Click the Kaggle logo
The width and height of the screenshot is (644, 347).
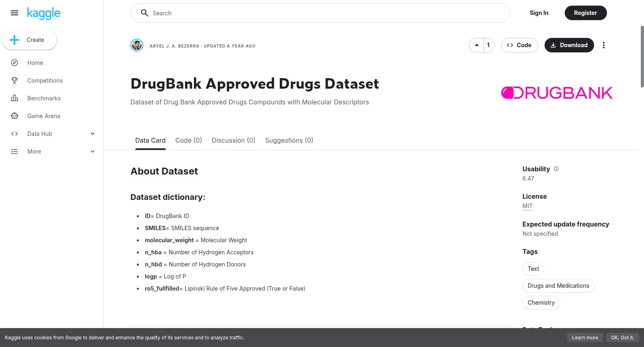43,13
